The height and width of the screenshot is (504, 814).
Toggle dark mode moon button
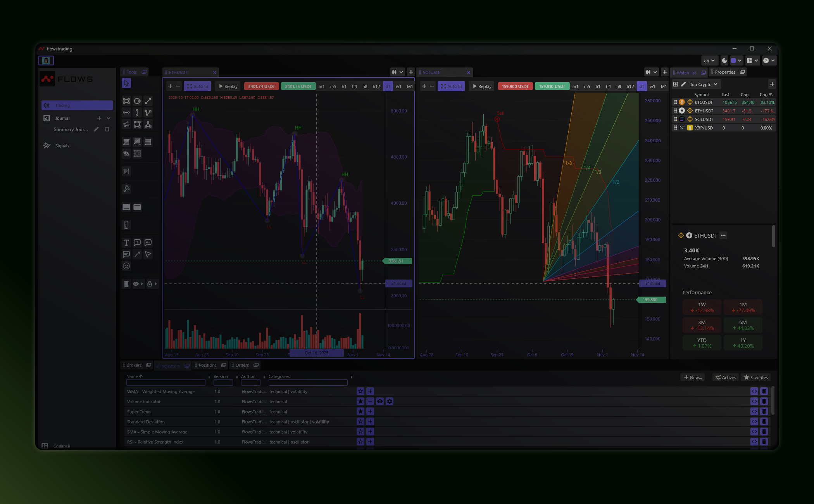coord(724,60)
